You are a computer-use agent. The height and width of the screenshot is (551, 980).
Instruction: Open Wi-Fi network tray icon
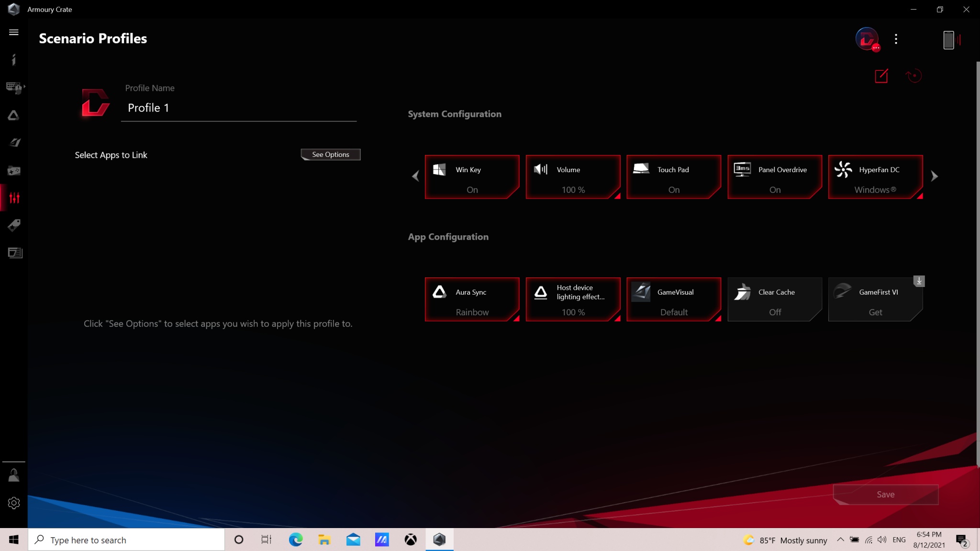[x=869, y=540]
